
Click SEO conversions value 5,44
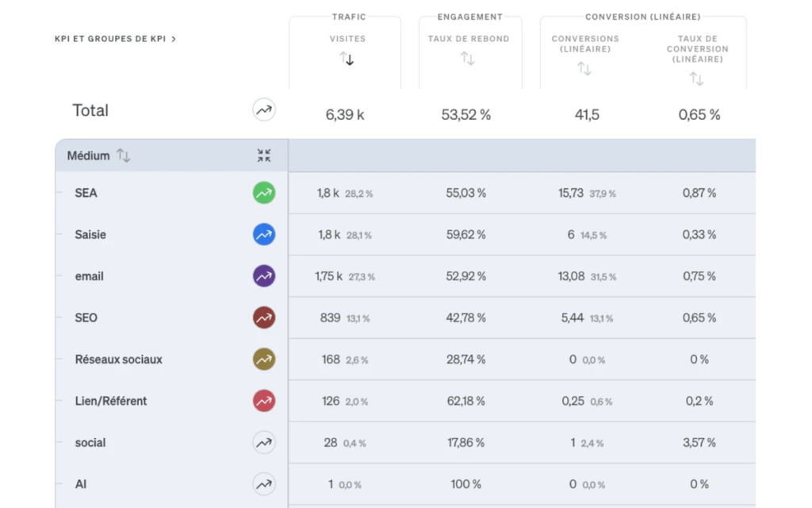point(573,317)
